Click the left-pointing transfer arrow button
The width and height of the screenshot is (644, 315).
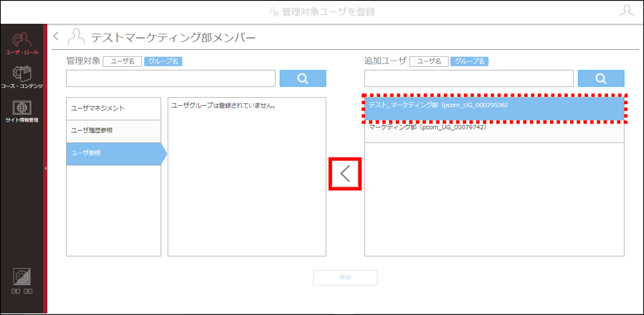[345, 174]
